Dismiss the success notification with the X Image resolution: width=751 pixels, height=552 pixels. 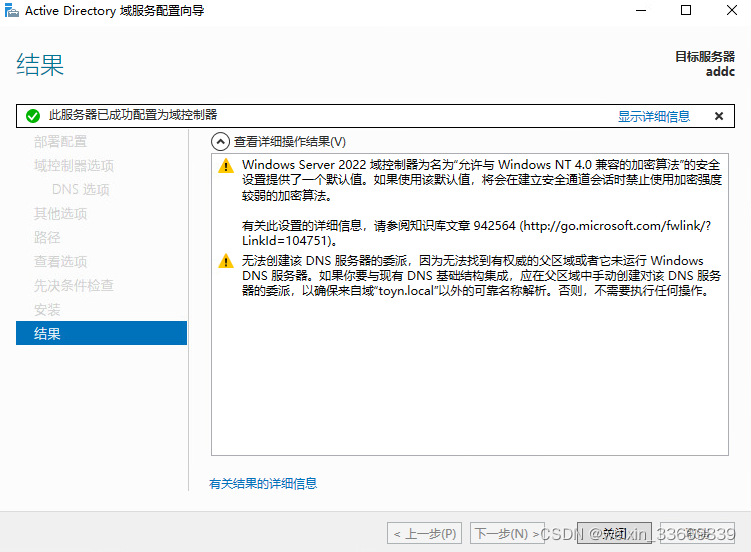[x=718, y=116]
